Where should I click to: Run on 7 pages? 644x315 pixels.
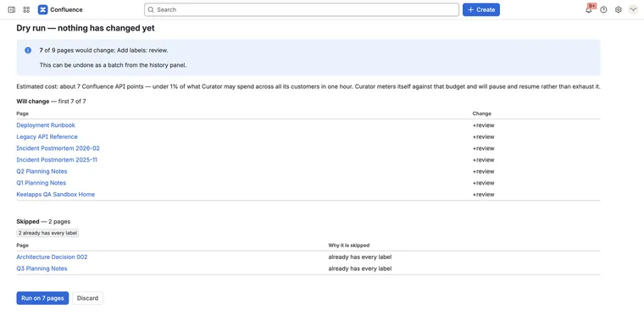42,298
